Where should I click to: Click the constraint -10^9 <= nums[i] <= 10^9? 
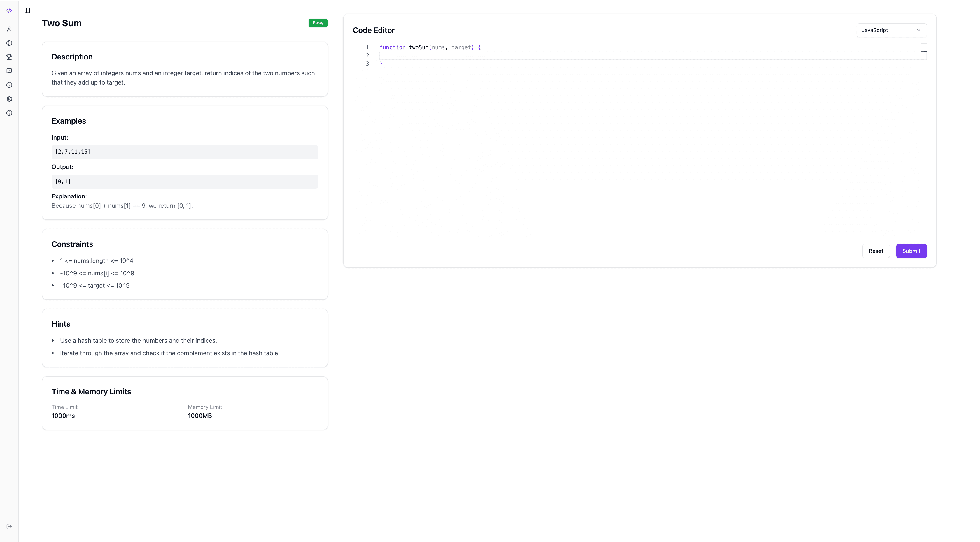pos(97,273)
